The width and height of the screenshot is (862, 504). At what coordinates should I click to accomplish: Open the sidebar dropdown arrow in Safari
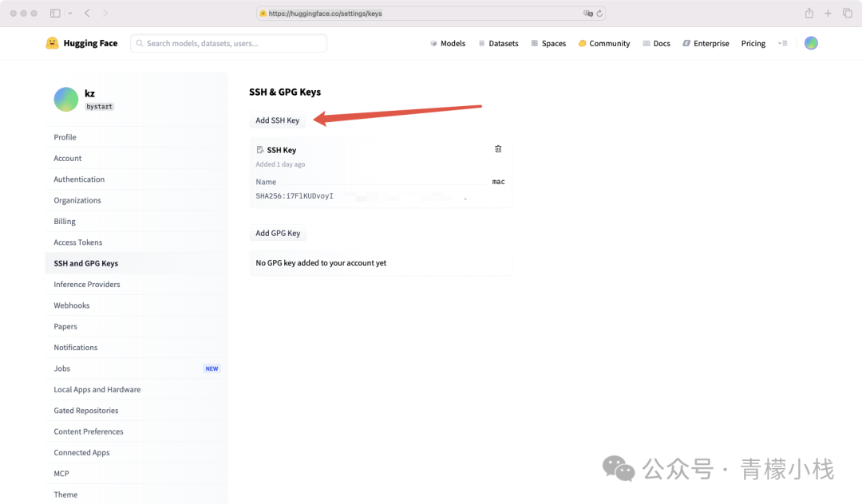coord(70,14)
